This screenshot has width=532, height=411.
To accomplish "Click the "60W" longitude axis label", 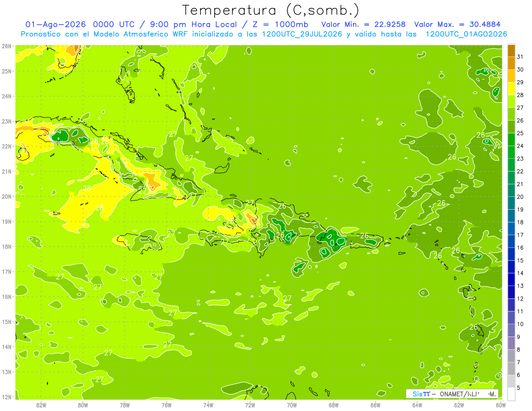I will tap(501, 405).
